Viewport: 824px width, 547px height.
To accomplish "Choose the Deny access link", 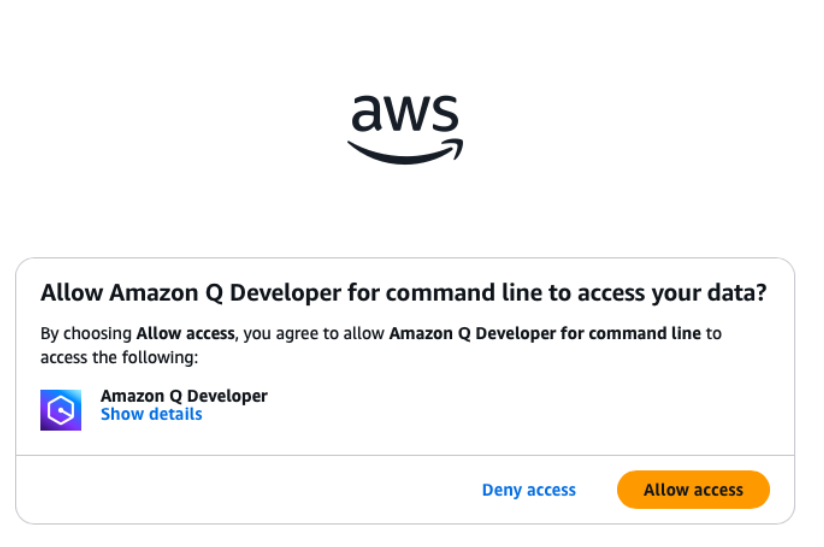I will pos(529,490).
